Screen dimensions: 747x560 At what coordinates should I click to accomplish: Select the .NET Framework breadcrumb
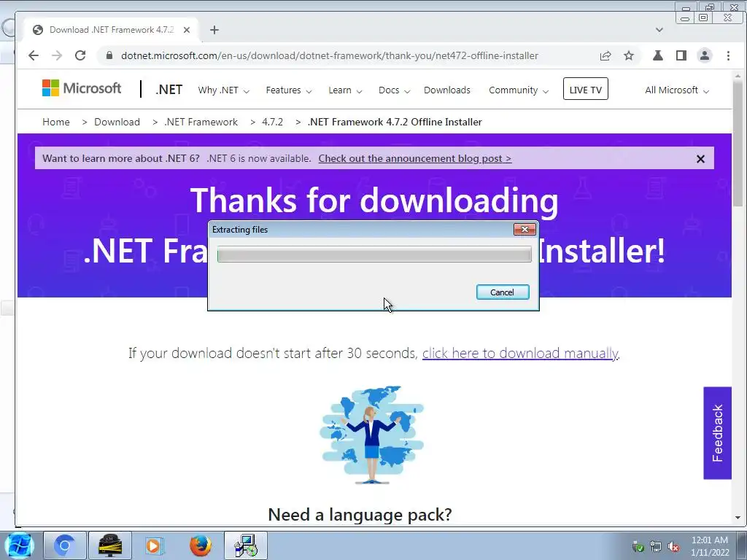pos(201,122)
